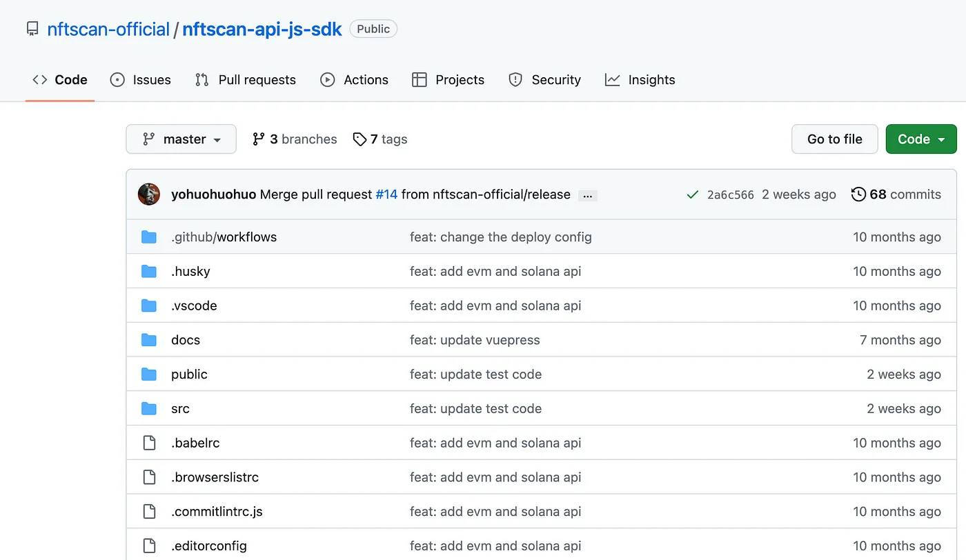Click the '7 months ago' timestamp in docs row
The image size is (966, 560).
900,340
